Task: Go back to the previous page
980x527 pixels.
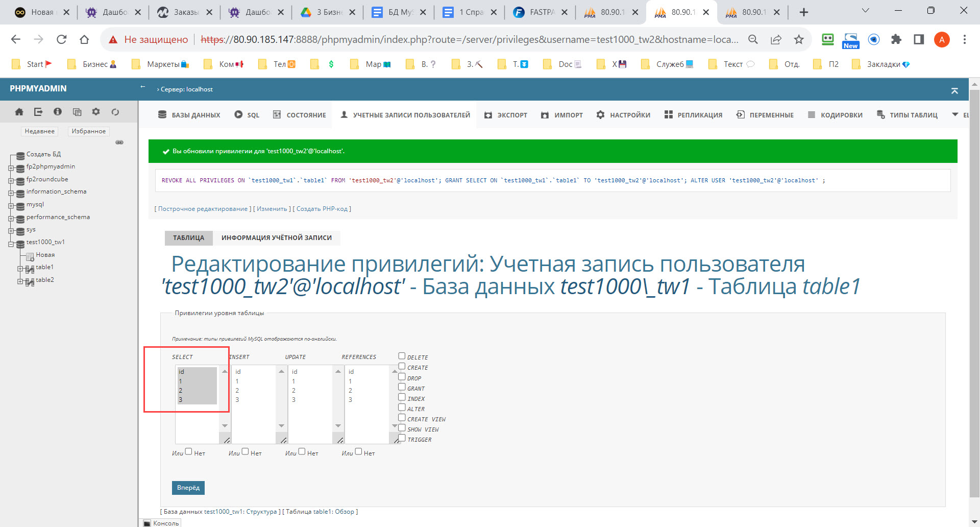Action: (16, 39)
